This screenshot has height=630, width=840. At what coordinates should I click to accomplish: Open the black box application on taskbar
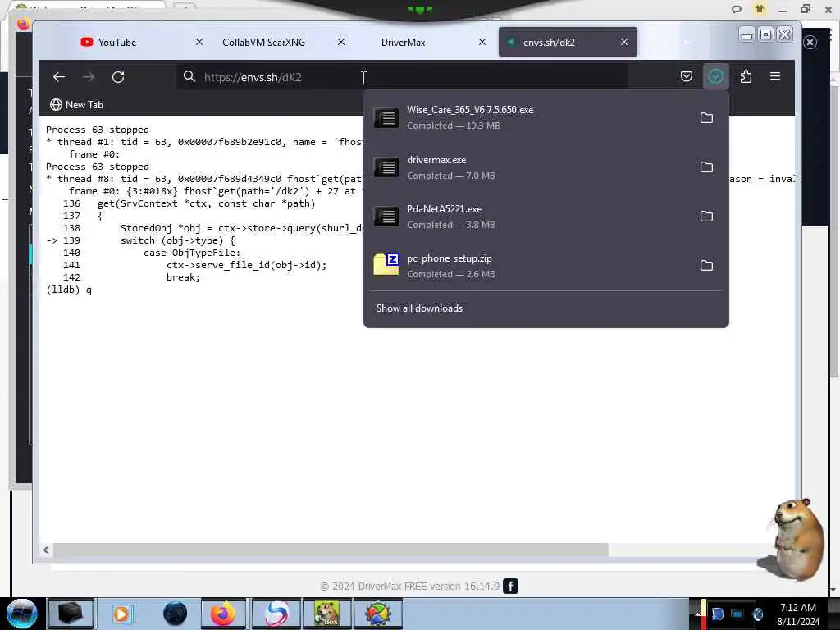(71, 614)
